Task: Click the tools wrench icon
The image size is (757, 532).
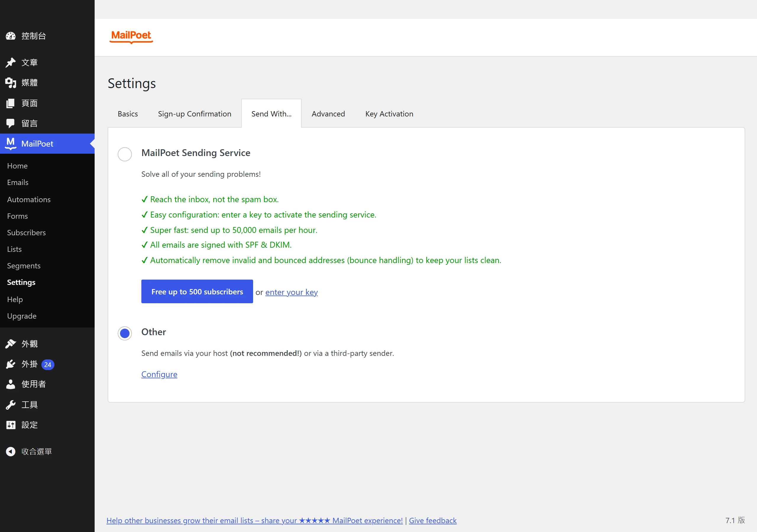Action: click(11, 405)
